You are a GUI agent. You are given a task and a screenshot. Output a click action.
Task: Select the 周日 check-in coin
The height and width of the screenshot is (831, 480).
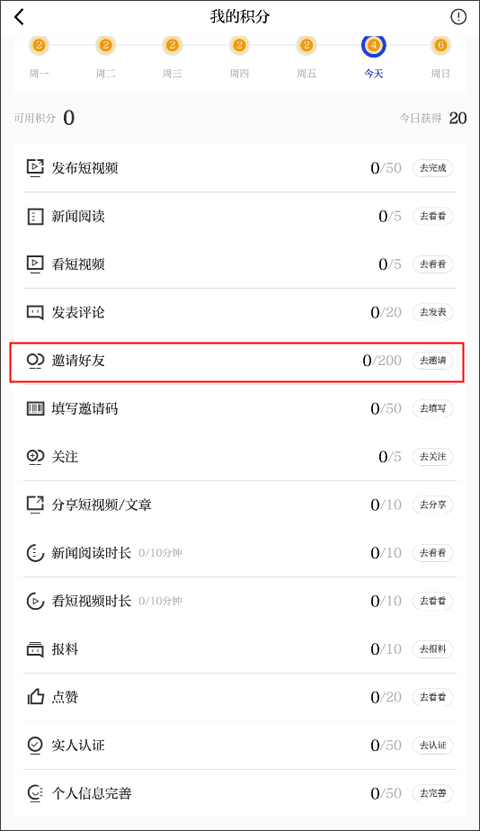(x=440, y=46)
